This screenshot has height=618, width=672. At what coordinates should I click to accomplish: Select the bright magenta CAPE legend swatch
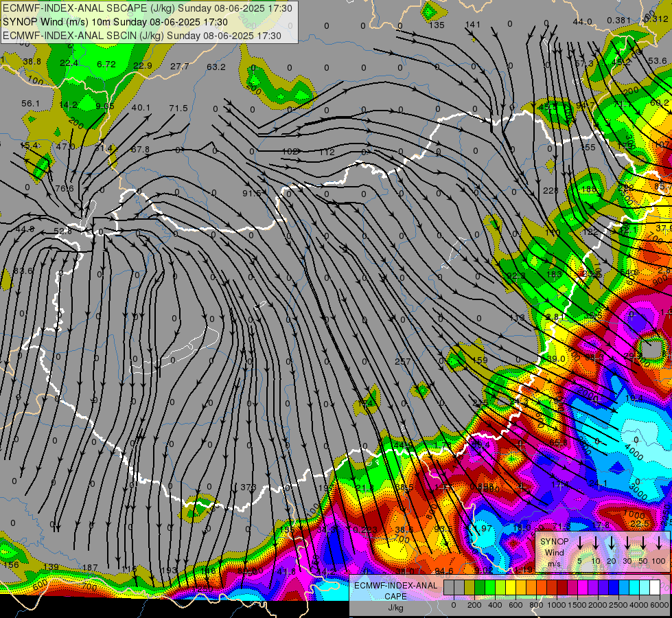[583, 588]
